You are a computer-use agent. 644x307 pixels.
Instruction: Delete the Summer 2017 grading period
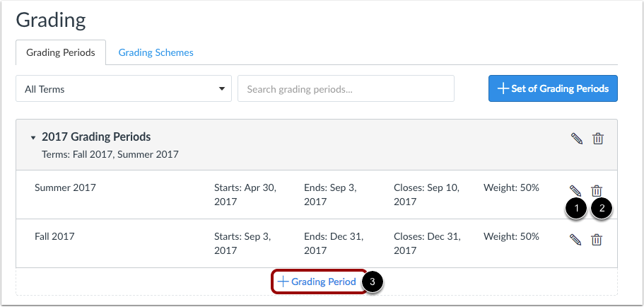pos(597,191)
